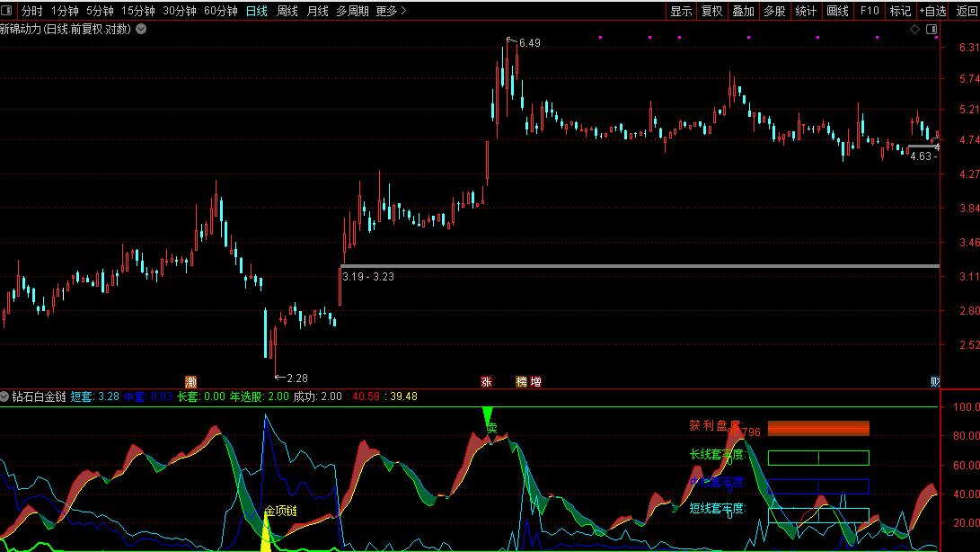This screenshot has height=552, width=980.
Task: Click the 钻石白金链 indicator name
Action: point(39,396)
